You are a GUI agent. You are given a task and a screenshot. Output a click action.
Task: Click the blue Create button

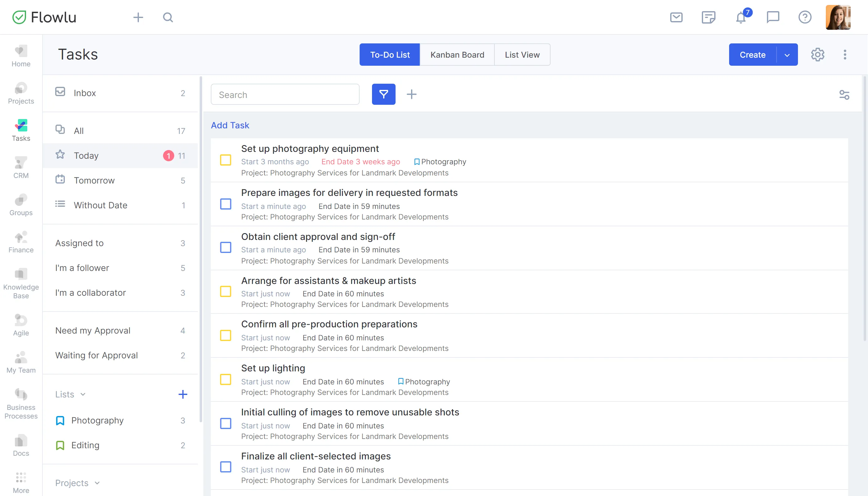coord(752,55)
